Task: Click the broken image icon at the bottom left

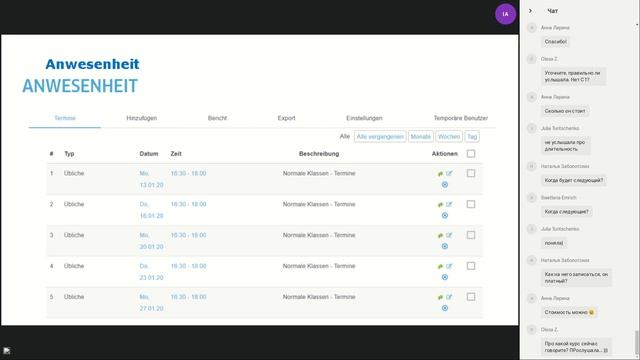Action: pos(7,351)
